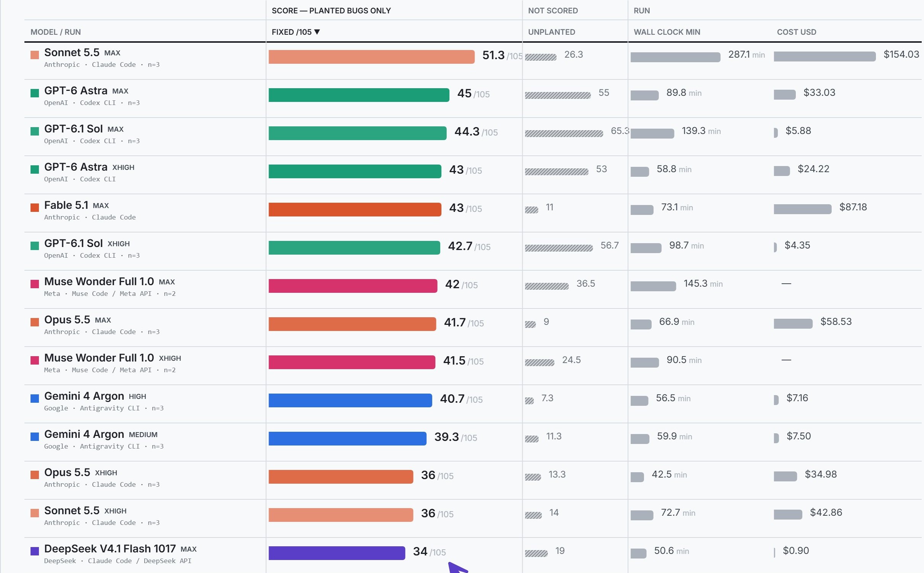Image resolution: width=924 pixels, height=573 pixels.
Task: Click the $87.18 cost value
Action: (853, 207)
